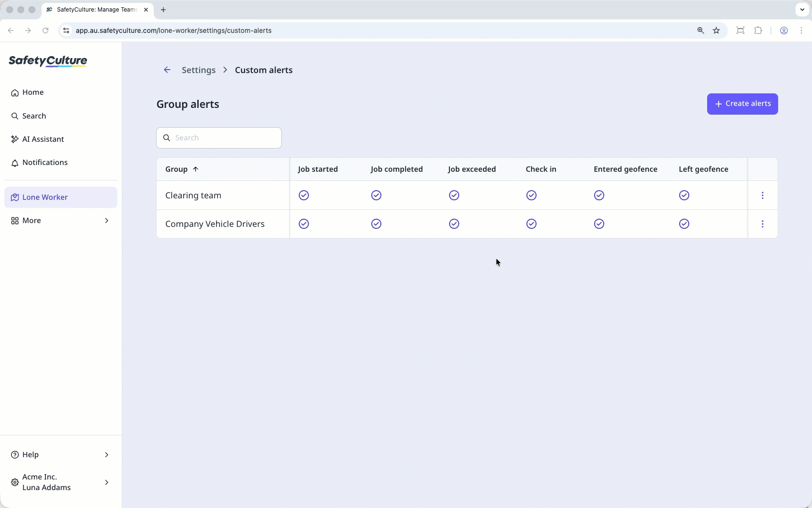Screen dimensions: 812x508
Task: Click the browser forward button
Action: point(28,30)
